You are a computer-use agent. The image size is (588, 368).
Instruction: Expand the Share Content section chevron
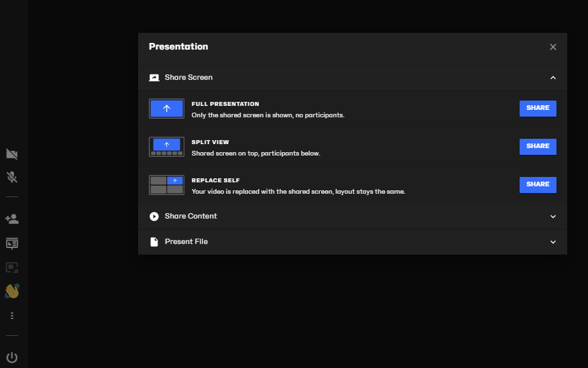pyautogui.click(x=552, y=217)
